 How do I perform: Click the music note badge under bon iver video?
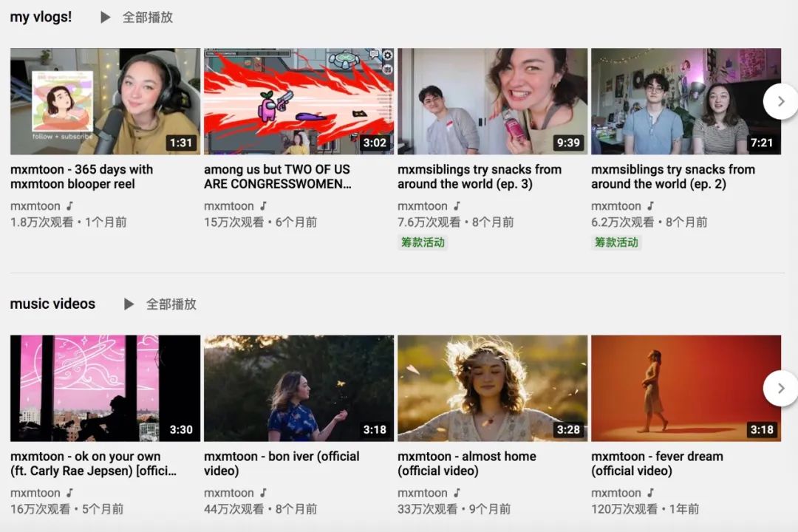[x=263, y=492]
